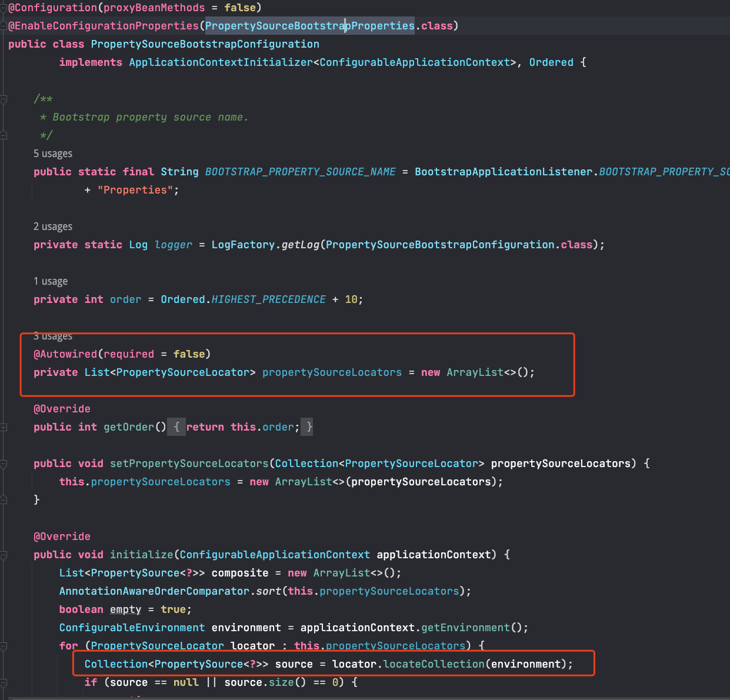
Task: Collapse the Javadoc comment at the /** line
Action: 3,99
